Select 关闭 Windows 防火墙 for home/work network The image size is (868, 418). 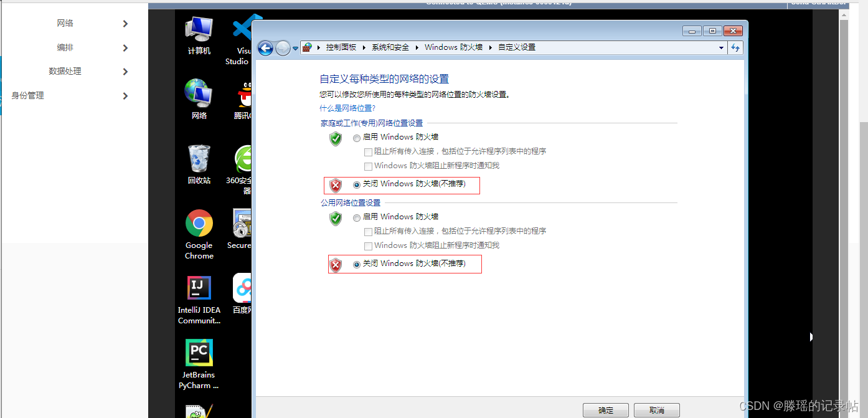coord(357,184)
